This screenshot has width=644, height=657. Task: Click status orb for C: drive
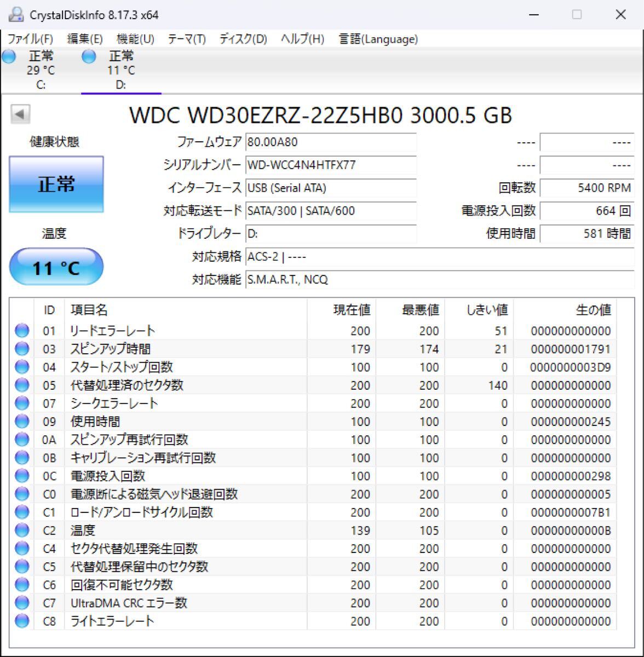point(9,56)
